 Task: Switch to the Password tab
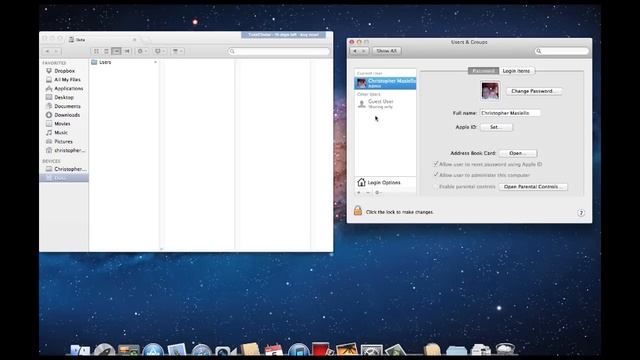coord(483,71)
